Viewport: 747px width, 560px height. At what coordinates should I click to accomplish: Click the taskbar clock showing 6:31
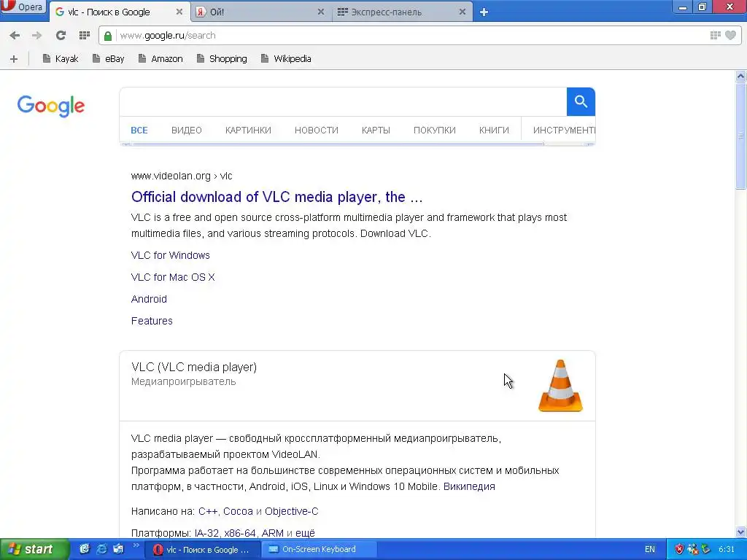[x=727, y=550]
